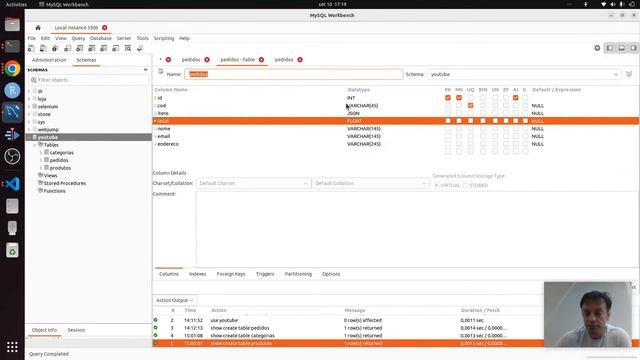Open Terminal from the dock
This screenshot has height=360, width=640.
click(12, 46)
